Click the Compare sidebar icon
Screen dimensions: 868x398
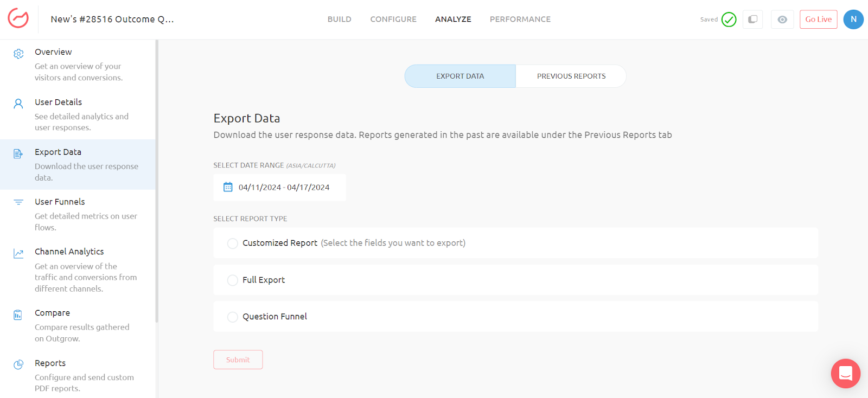click(18, 314)
